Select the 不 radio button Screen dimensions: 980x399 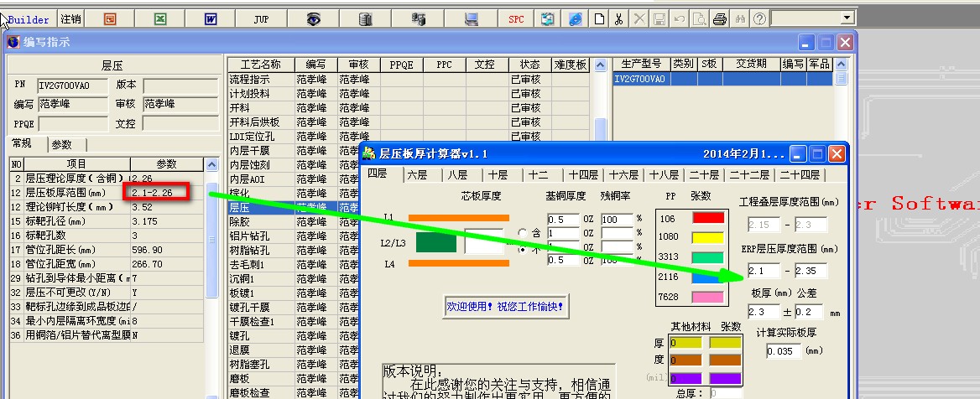point(523,249)
